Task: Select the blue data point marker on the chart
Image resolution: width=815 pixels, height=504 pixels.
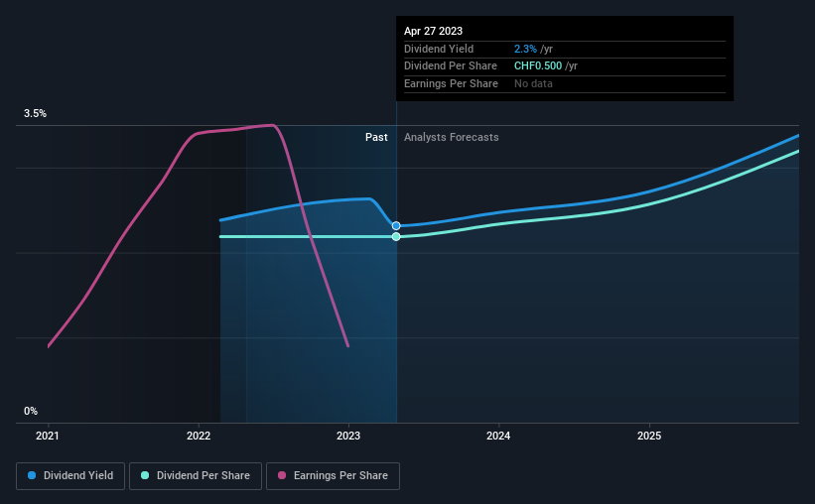Action: pyautogui.click(x=396, y=226)
